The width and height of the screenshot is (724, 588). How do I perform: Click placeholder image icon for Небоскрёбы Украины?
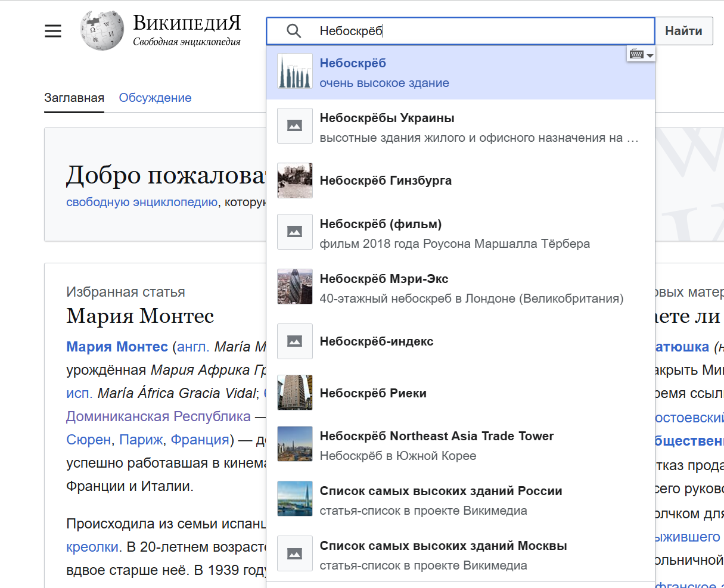[x=295, y=126]
